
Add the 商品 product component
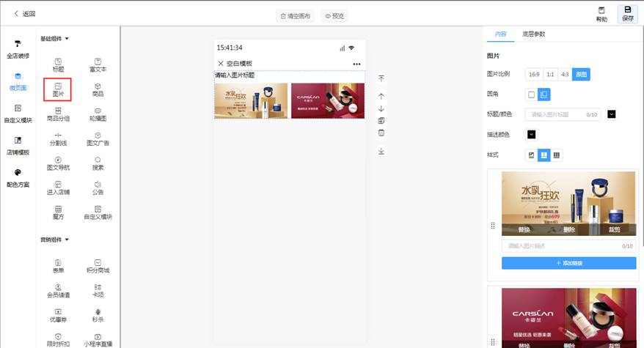click(98, 89)
